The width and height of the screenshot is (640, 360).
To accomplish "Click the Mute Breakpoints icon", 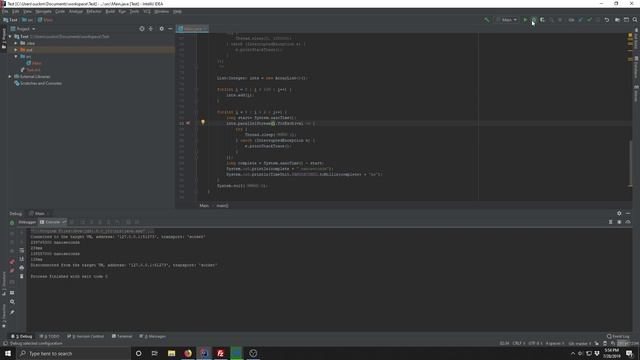I will click(x=12, y=270).
